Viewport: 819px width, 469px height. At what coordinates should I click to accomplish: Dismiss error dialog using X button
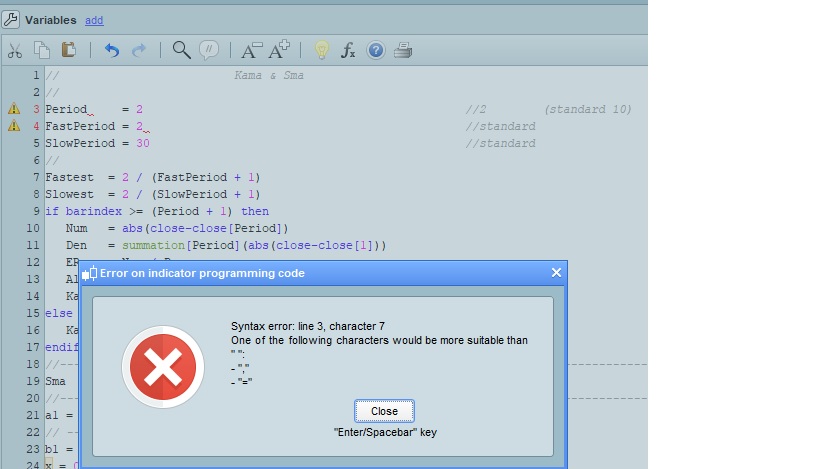(556, 273)
